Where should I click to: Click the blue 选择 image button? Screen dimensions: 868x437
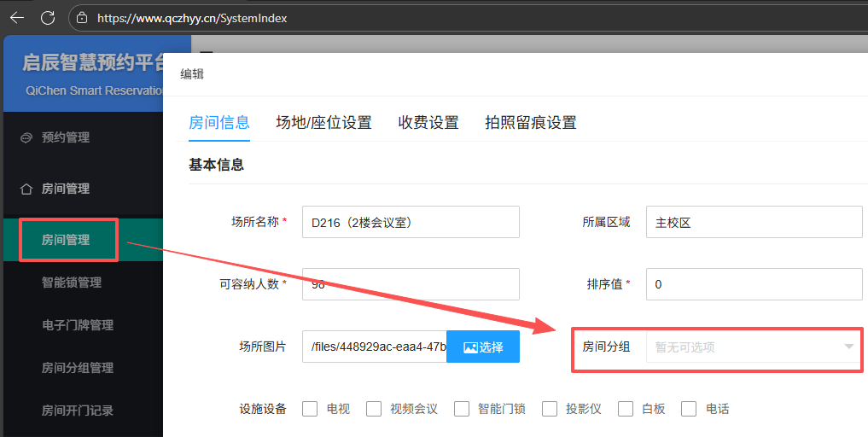(483, 347)
